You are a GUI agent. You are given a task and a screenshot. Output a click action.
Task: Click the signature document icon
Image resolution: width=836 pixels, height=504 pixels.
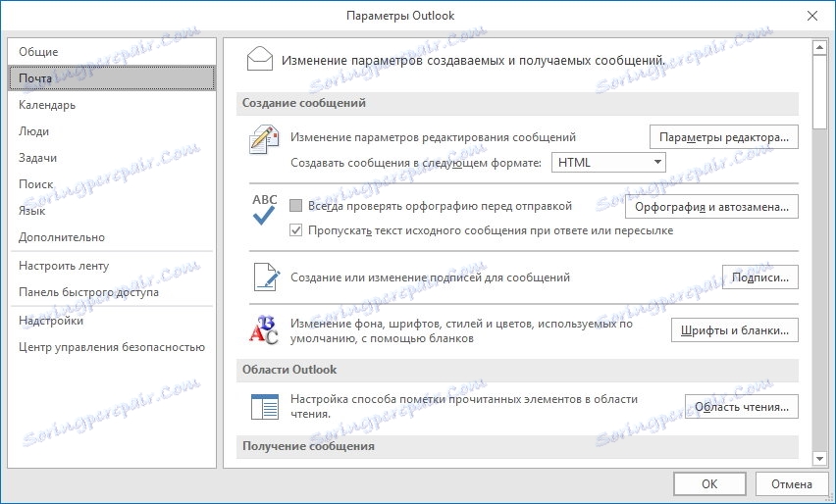pyautogui.click(x=265, y=277)
